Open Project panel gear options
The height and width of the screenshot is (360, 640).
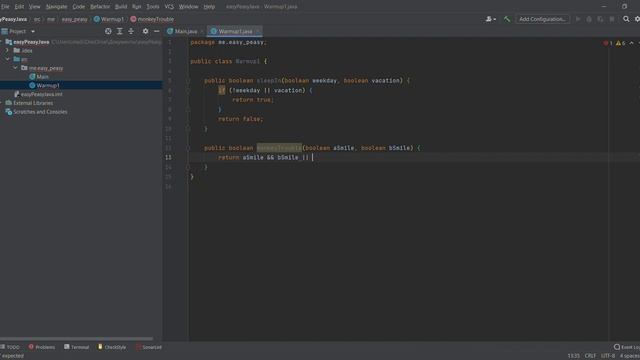pyautogui.click(x=145, y=31)
